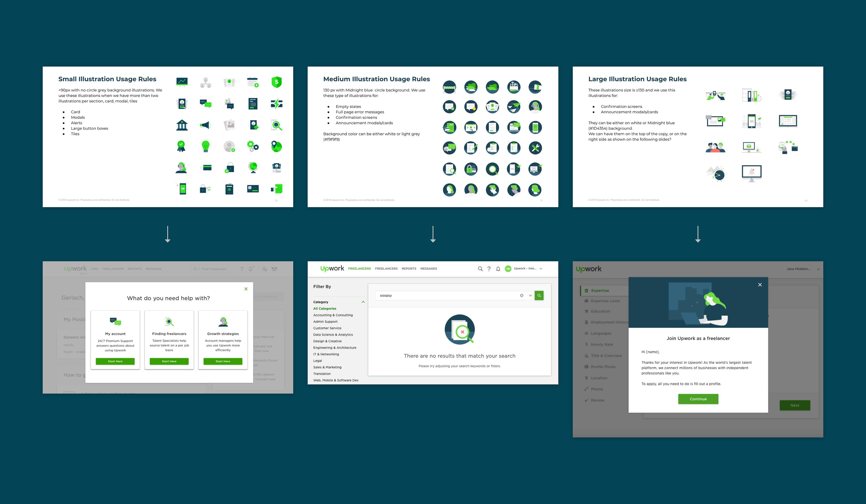Open the search options dropdown chevron in the search field
The height and width of the screenshot is (504, 866).
coord(530,295)
